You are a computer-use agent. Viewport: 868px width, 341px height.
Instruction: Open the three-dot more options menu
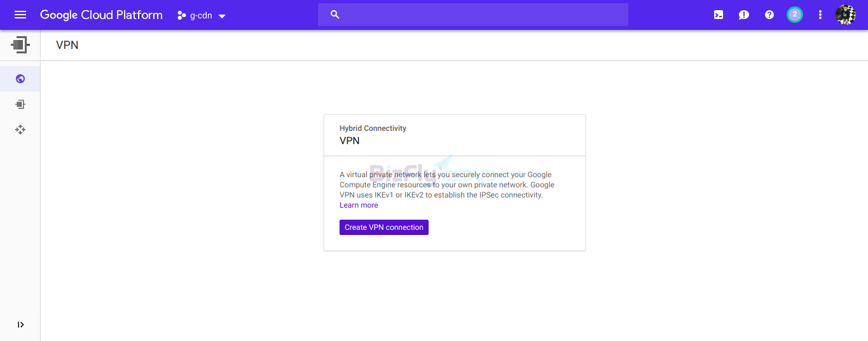(x=820, y=15)
